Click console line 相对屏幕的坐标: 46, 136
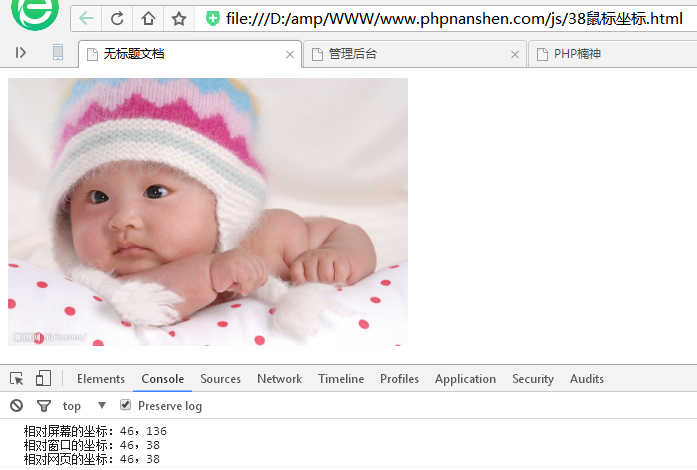Image resolution: width=697 pixels, height=470 pixels. coord(95,431)
